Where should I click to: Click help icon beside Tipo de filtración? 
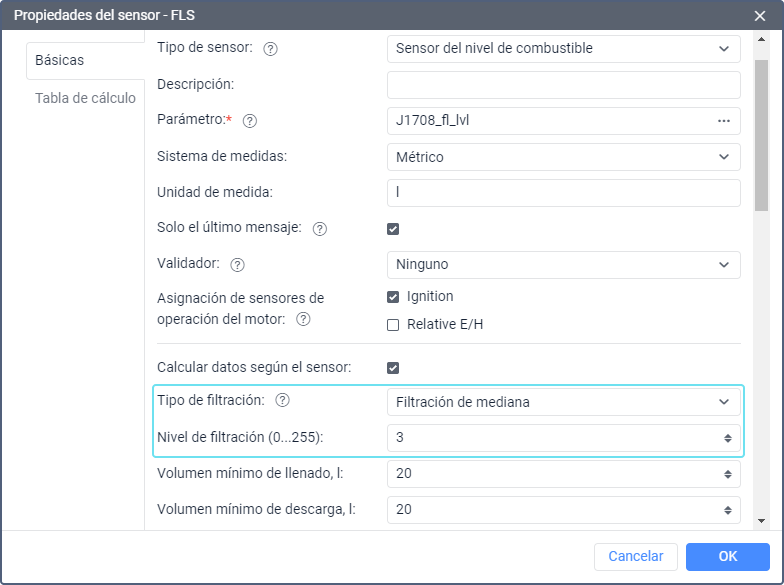(282, 401)
